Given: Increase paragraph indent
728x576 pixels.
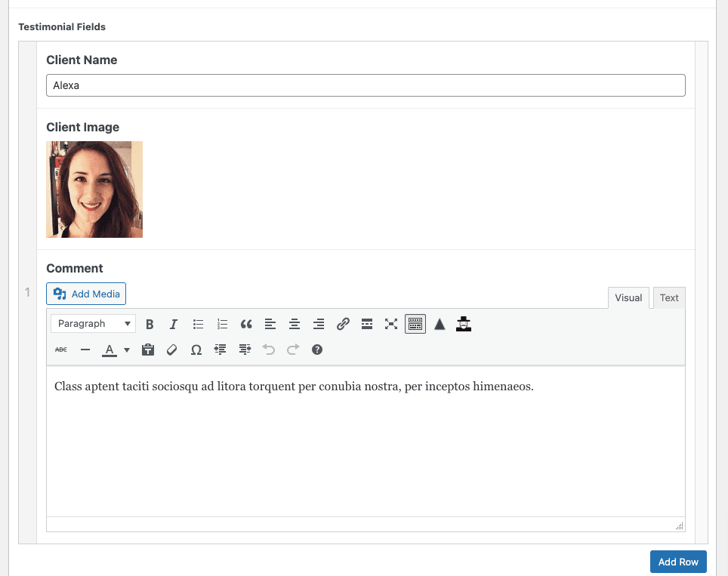Looking at the screenshot, I should coord(245,350).
